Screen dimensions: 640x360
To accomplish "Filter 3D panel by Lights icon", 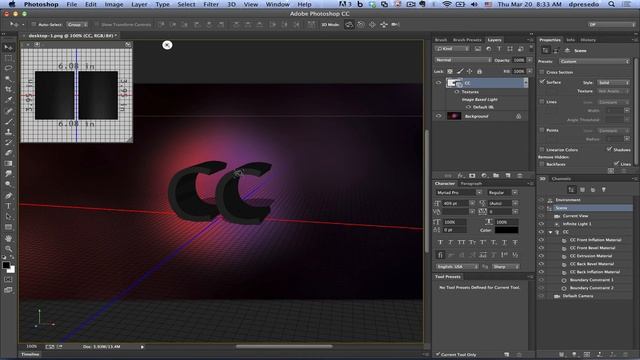I will click(604, 190).
